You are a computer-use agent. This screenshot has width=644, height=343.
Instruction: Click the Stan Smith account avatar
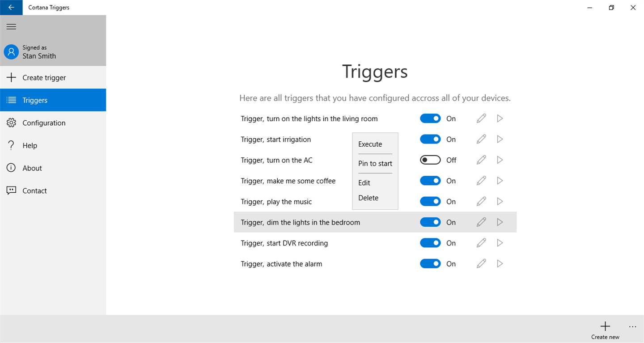pos(11,52)
